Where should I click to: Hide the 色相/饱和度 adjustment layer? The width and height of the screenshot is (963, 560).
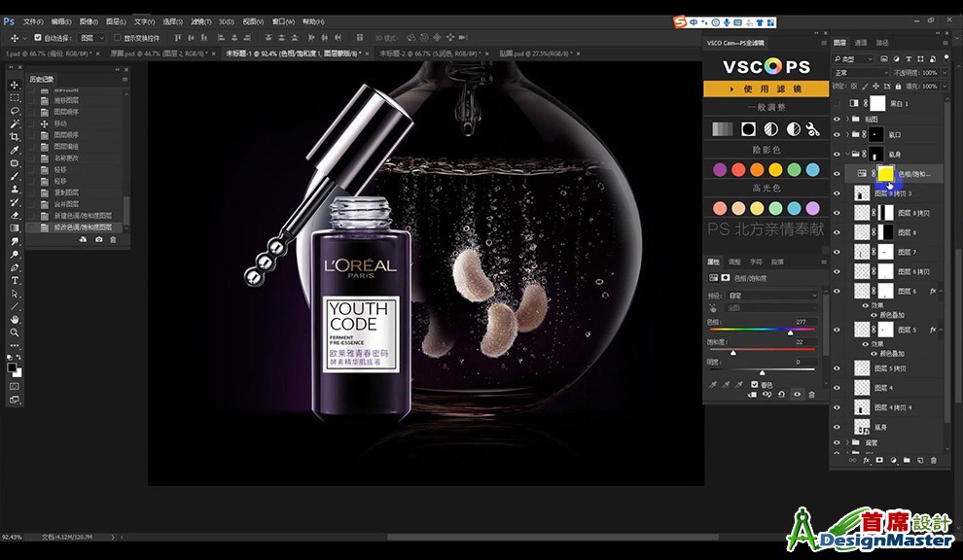[837, 174]
